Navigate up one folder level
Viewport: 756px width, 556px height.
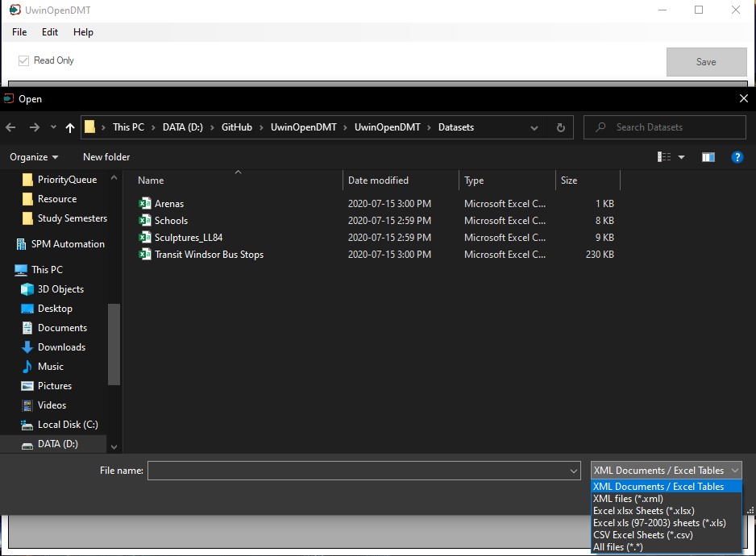70,127
